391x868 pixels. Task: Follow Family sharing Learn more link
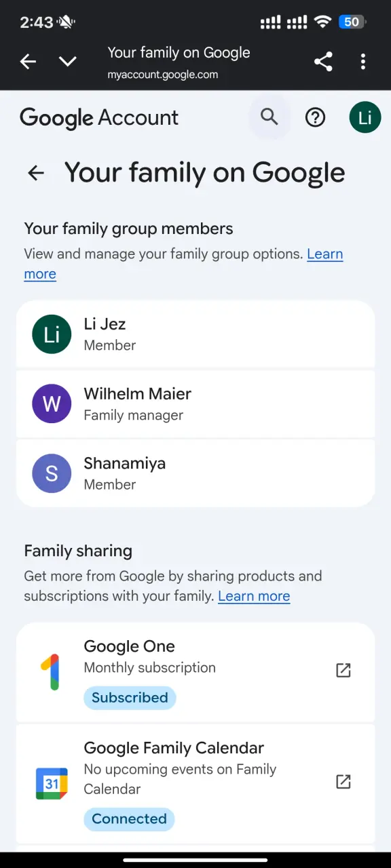point(254,596)
